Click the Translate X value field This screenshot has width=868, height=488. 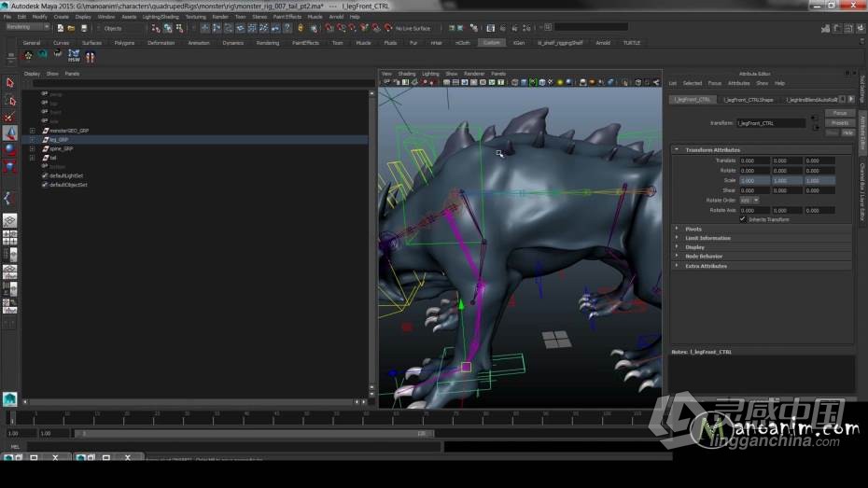[x=754, y=160]
